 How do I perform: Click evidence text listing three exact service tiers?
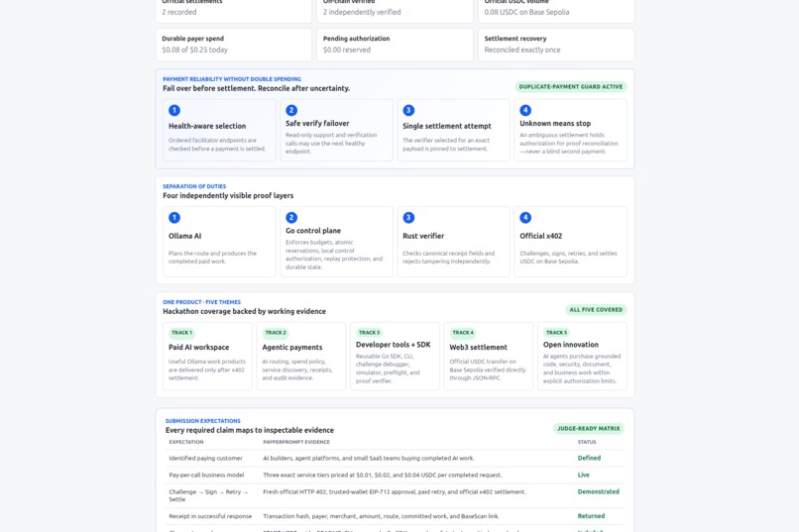[383, 475]
